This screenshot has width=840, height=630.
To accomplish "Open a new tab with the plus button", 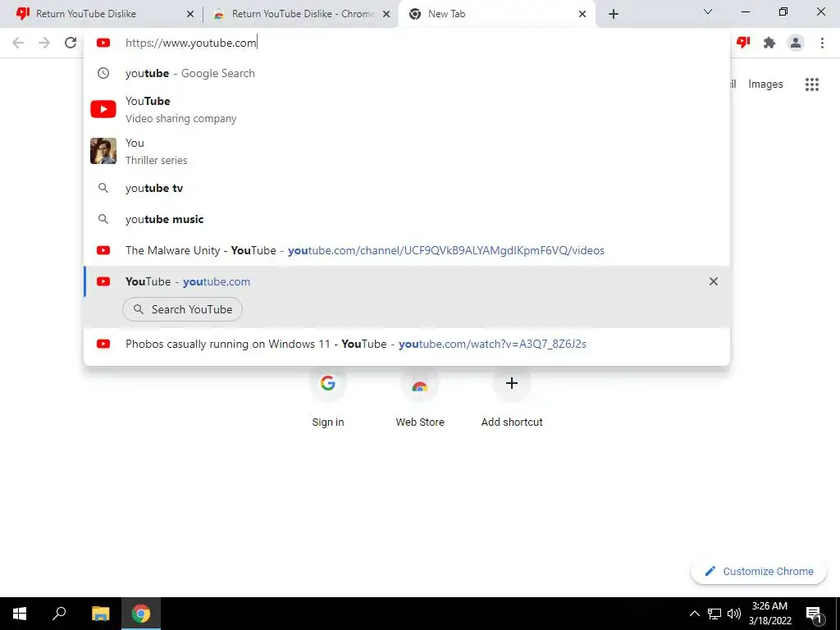I will 614,14.
